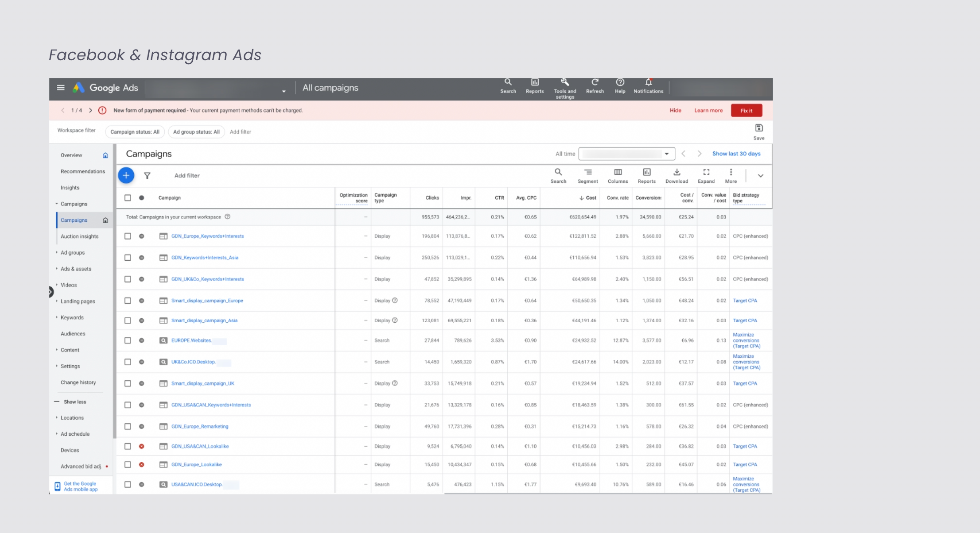Open the Help menu
Screen dimensions: 980x533
pos(620,86)
